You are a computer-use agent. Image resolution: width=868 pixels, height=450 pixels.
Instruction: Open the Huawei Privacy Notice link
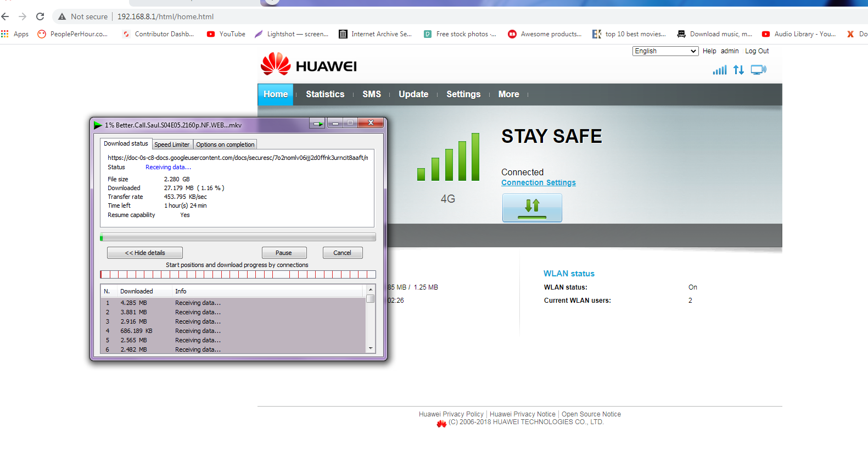click(x=523, y=414)
